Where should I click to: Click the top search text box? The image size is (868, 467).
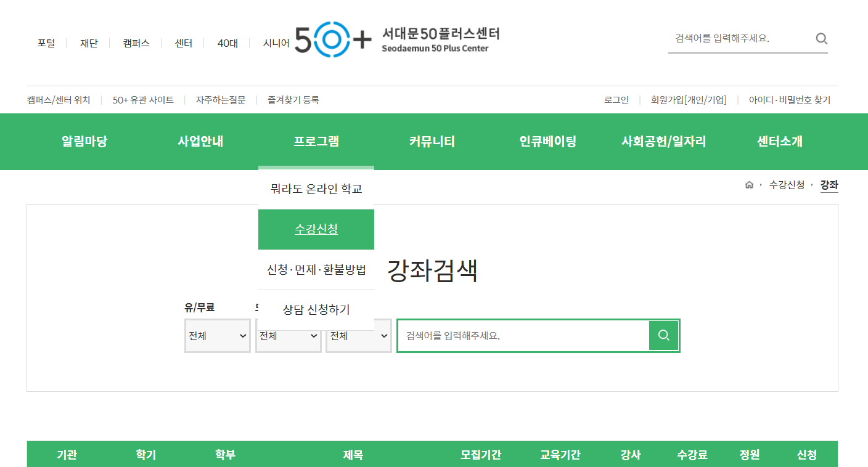tap(740, 38)
